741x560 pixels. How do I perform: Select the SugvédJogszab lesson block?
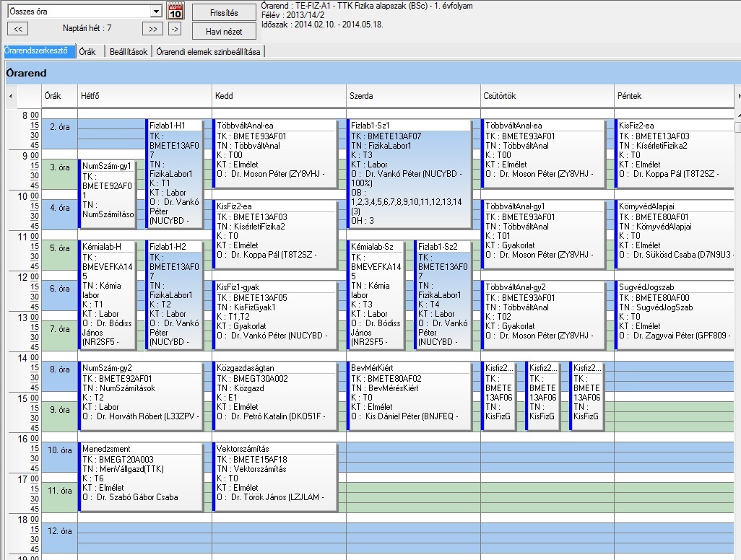[x=675, y=315]
